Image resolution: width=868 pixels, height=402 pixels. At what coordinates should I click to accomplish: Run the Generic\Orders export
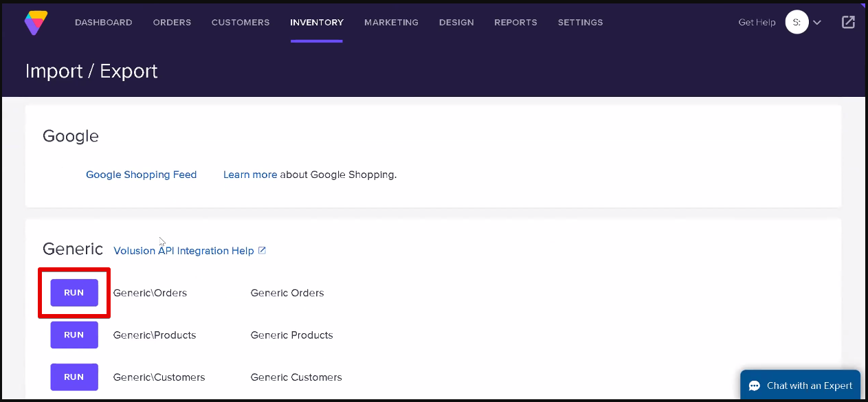point(74,293)
